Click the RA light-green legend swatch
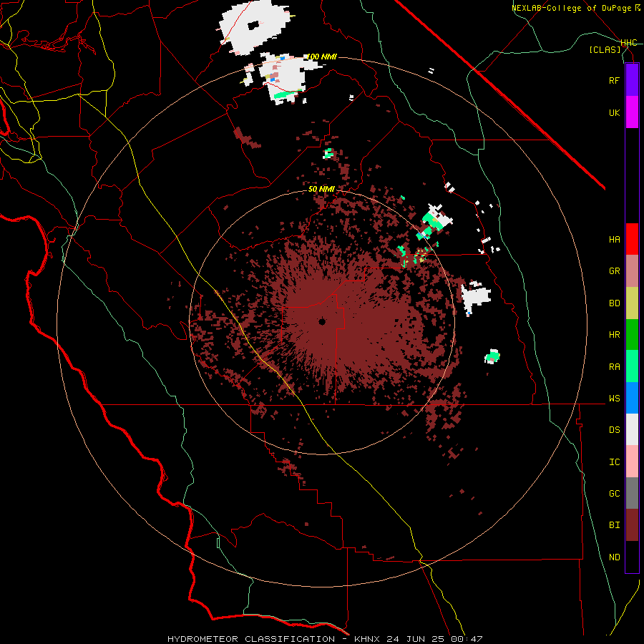The height and width of the screenshot is (644, 644). pos(632,366)
